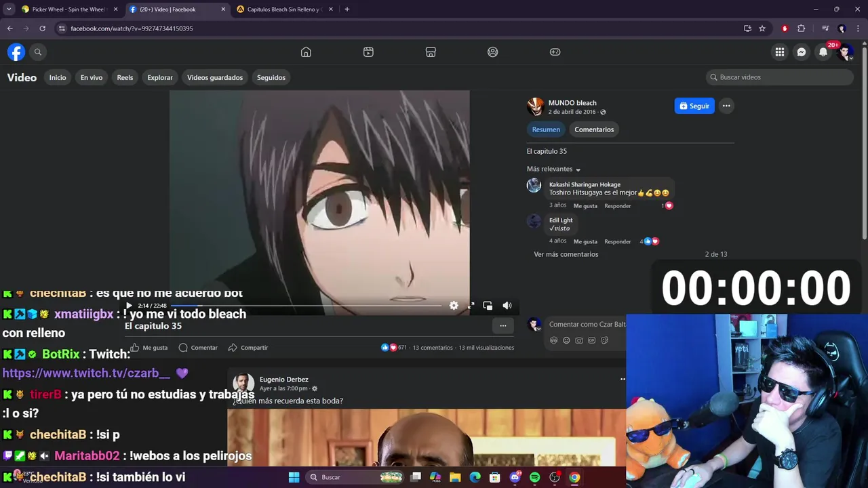Reply to Edil Lght's comment

[617, 241]
